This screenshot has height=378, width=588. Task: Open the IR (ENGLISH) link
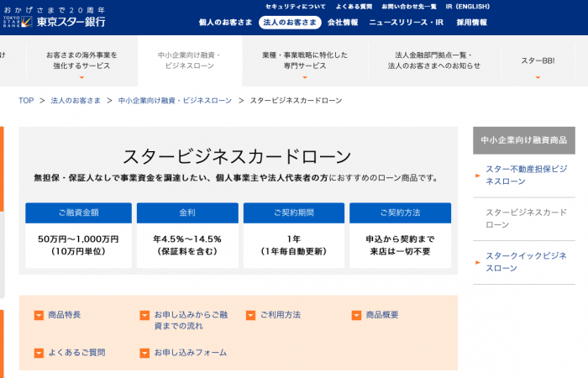click(x=468, y=7)
